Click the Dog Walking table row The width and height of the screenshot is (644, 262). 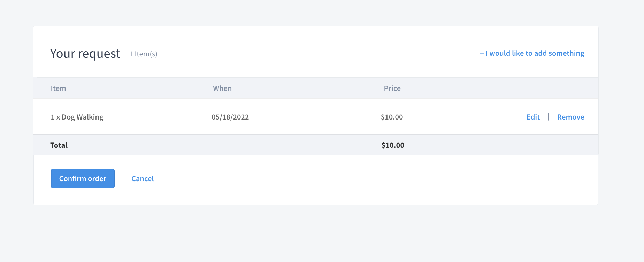[x=316, y=117]
